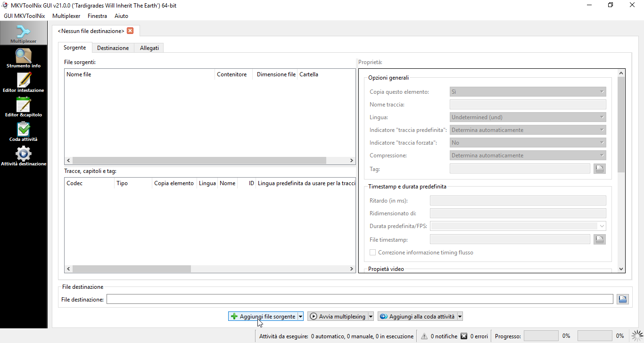644x343 pixels.
Task: Open Durata predefinita/FPS combo box
Action: click(x=518, y=226)
